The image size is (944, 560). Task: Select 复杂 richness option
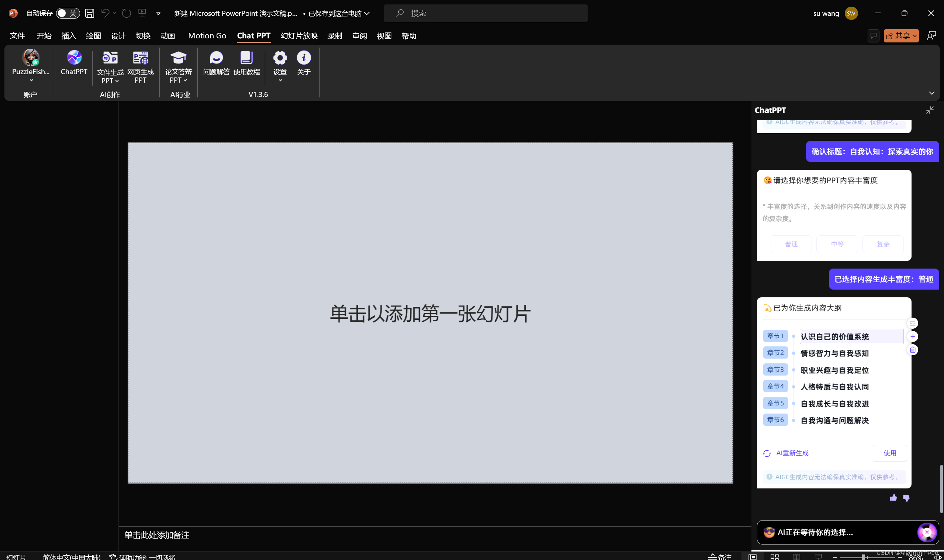(x=882, y=244)
